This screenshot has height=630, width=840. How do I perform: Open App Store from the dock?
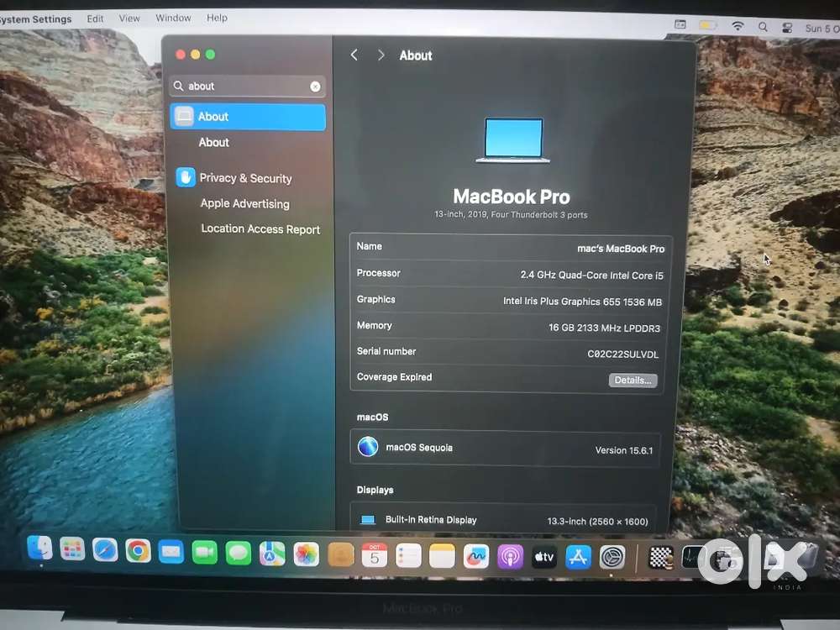[x=578, y=556]
